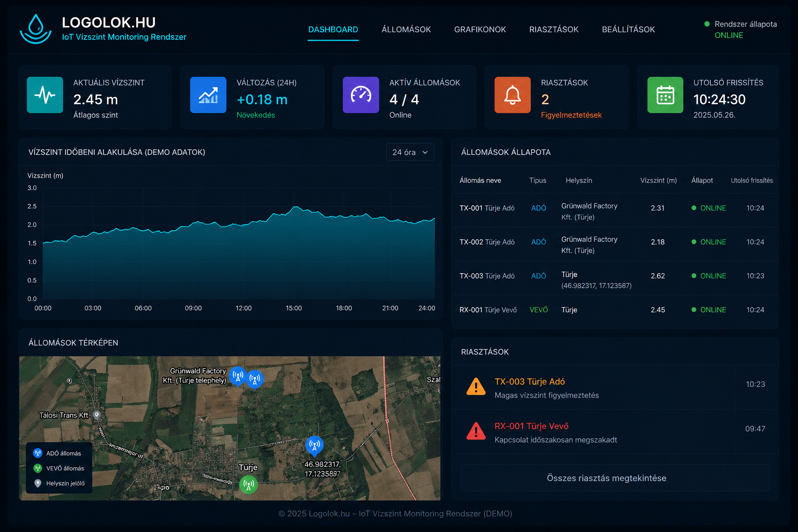Open the GRAFIKONOK tab
Image resolution: width=798 pixels, height=532 pixels.
coord(480,30)
